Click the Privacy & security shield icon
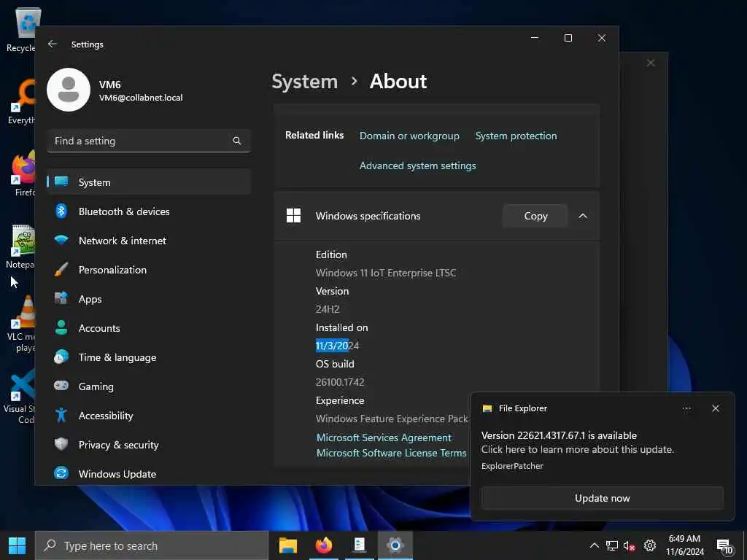747x560 pixels. (61, 444)
